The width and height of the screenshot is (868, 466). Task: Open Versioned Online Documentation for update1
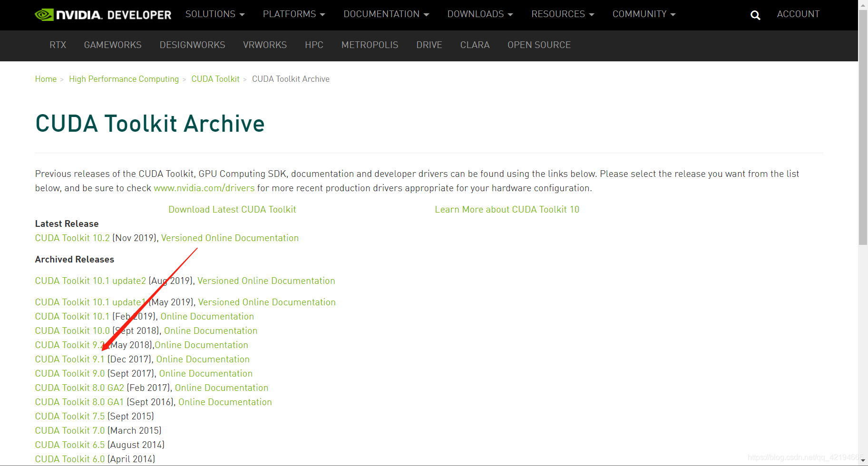coord(267,302)
